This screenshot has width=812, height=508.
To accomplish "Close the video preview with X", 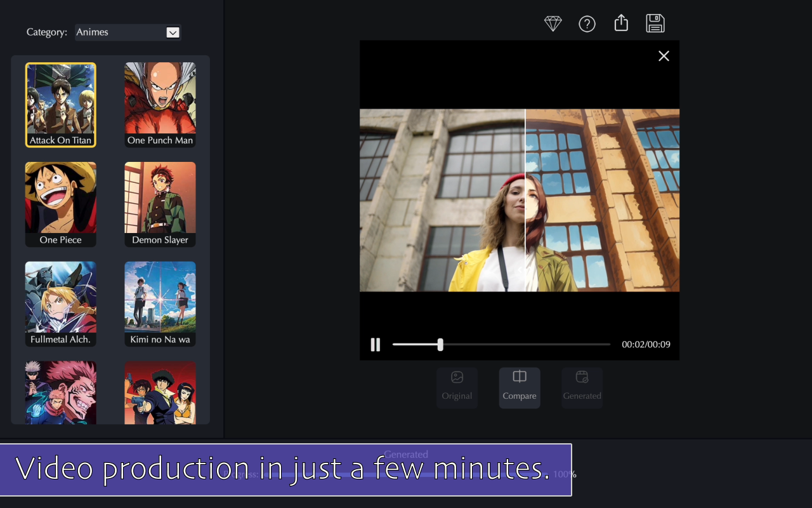I will click(x=664, y=56).
